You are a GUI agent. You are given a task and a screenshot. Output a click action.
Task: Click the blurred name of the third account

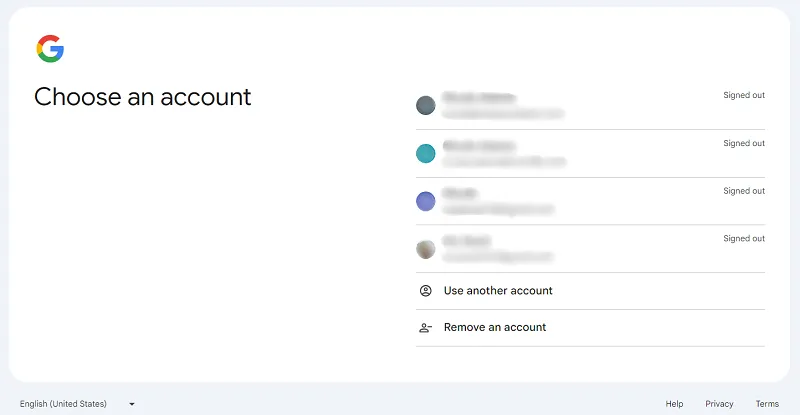pyautogui.click(x=461, y=193)
